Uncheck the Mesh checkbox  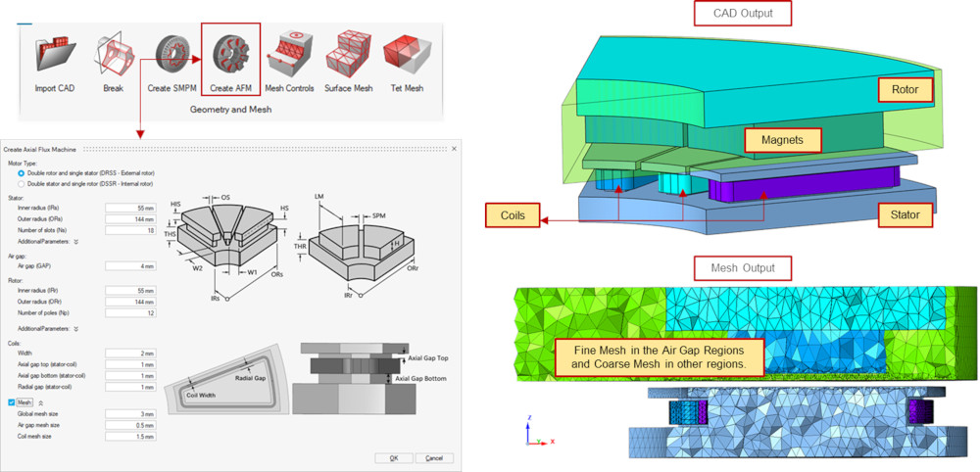pyautogui.click(x=12, y=401)
